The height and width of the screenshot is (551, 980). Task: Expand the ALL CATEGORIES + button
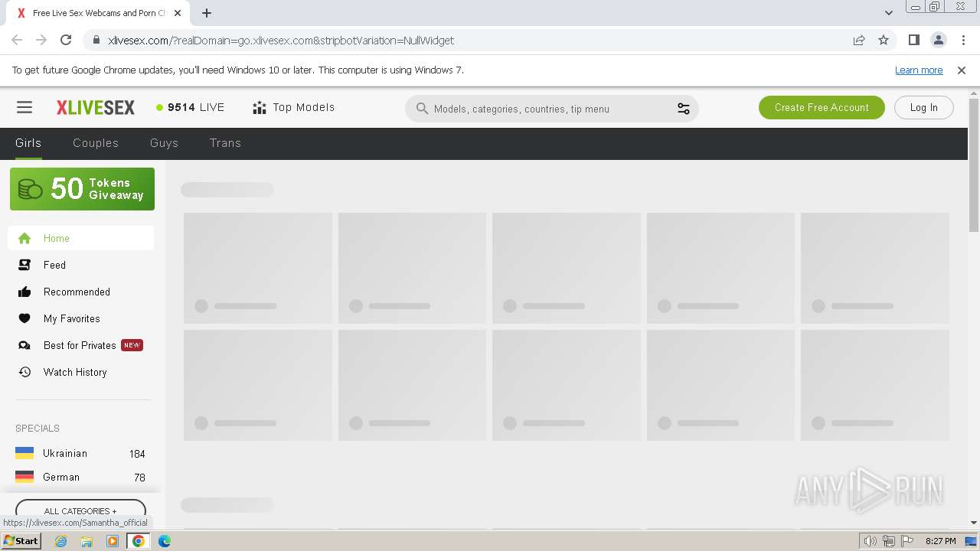coord(80,510)
